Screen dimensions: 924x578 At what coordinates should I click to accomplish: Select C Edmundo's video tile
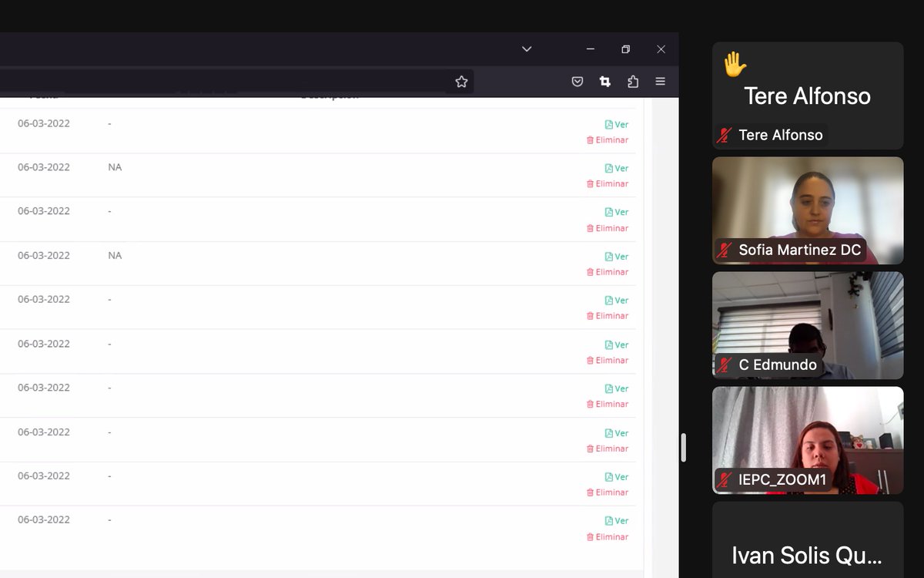808,325
